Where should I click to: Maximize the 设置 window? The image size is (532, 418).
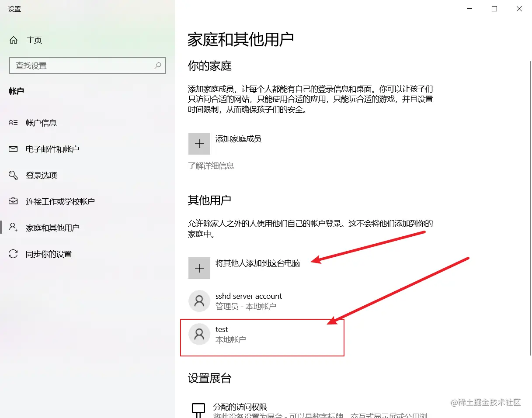pyautogui.click(x=494, y=9)
